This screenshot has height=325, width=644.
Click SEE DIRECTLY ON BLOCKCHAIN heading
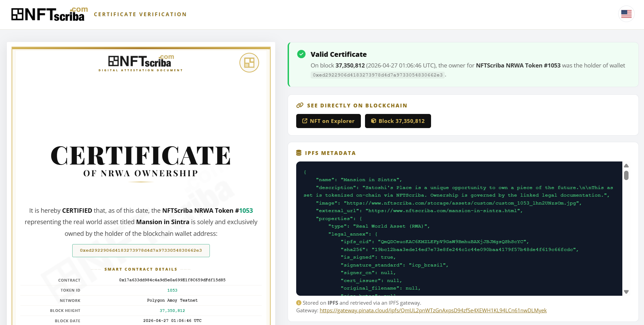point(357,105)
